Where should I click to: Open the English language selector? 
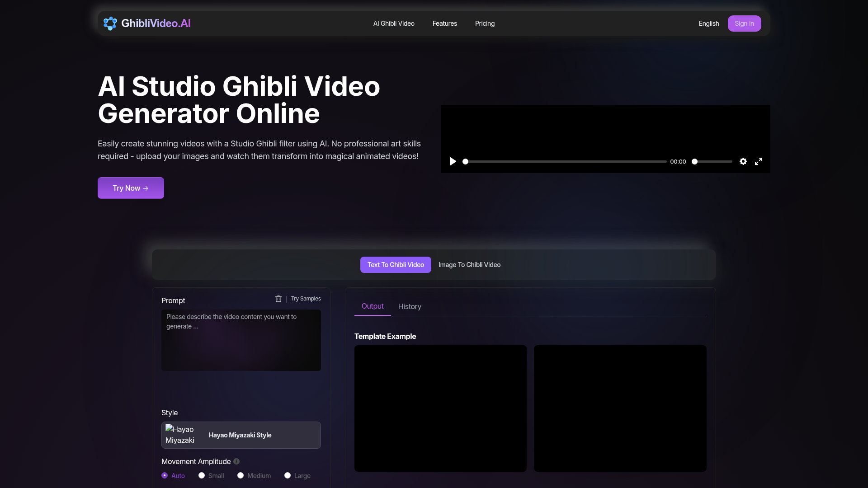tap(709, 23)
